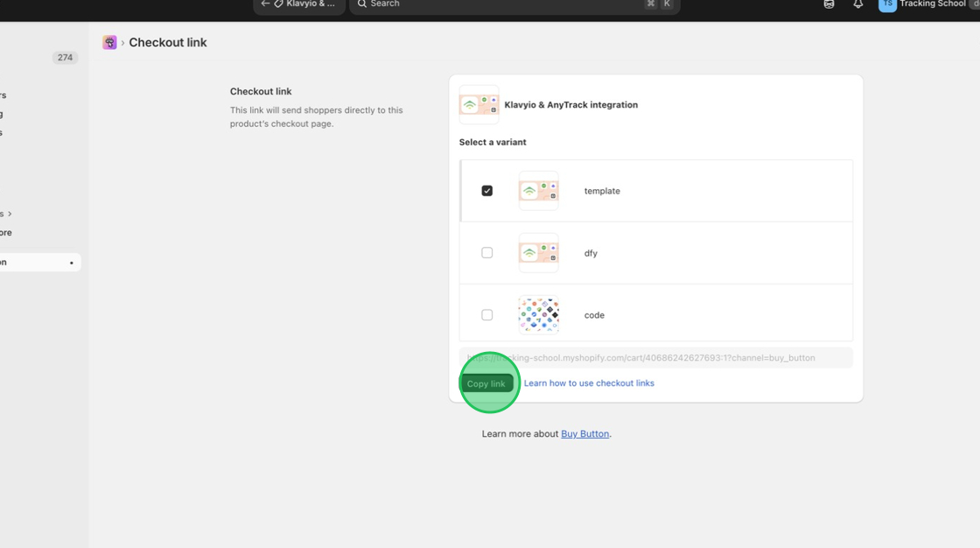Click the Tracking School TS avatar
Viewport: 980px width, 548px height.
point(887,4)
